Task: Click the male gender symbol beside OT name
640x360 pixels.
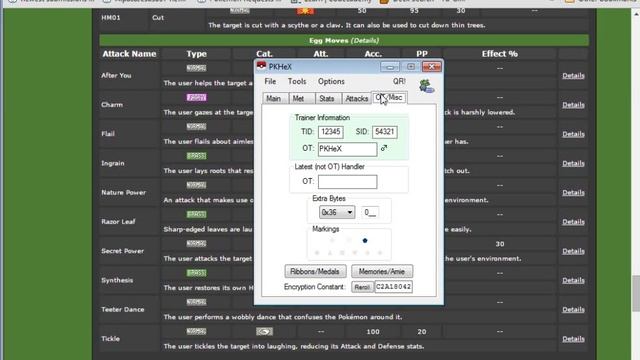Action: (x=384, y=148)
